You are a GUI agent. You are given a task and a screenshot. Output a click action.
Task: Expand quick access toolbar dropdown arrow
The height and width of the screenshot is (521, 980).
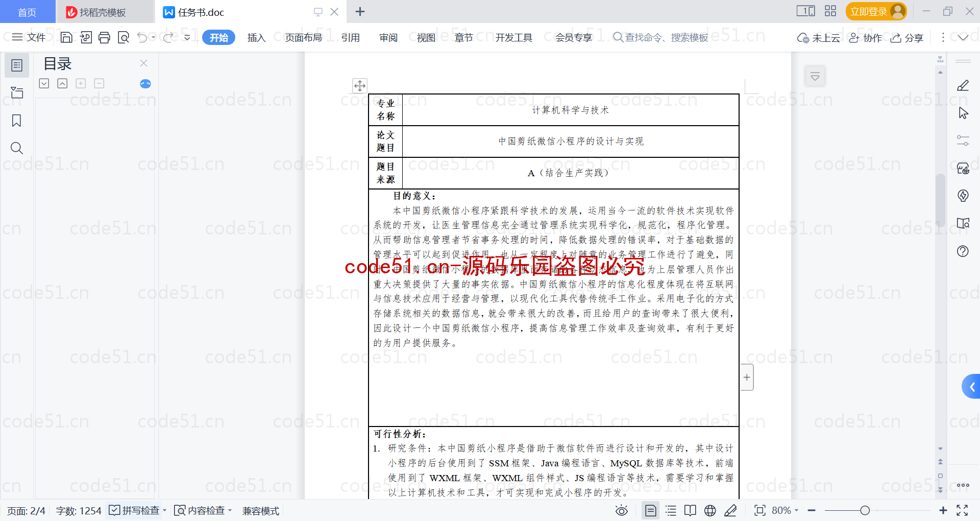tap(187, 37)
